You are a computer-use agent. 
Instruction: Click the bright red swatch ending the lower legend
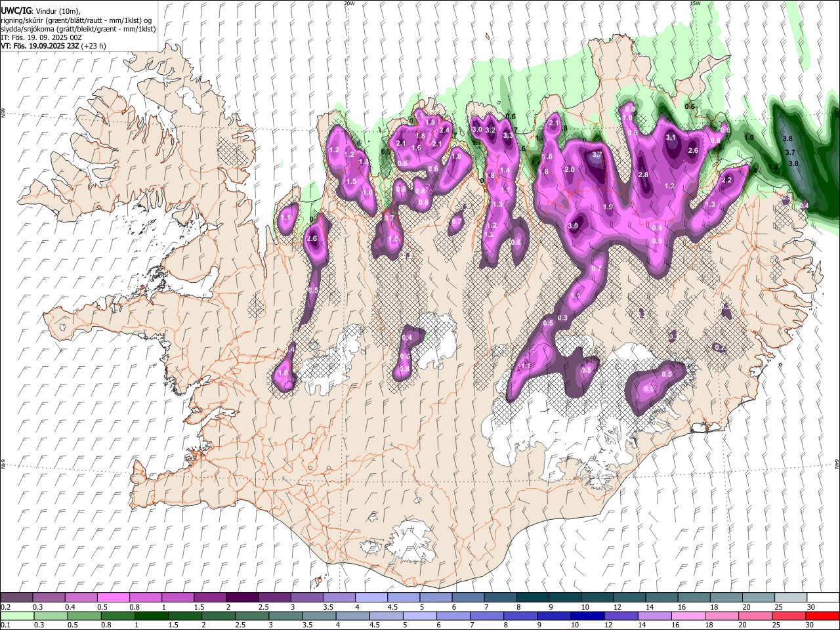[x=822, y=616]
